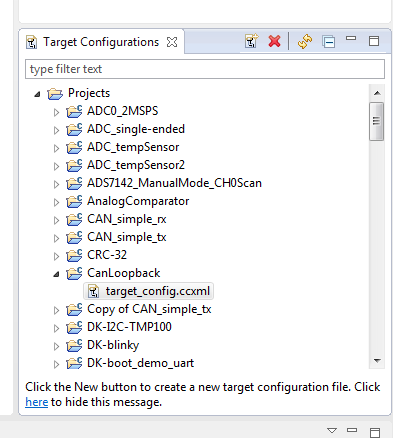Click the ADS7142_ManualMode_CH0Scan folder icon
The height and width of the screenshot is (438, 393).
click(x=74, y=183)
